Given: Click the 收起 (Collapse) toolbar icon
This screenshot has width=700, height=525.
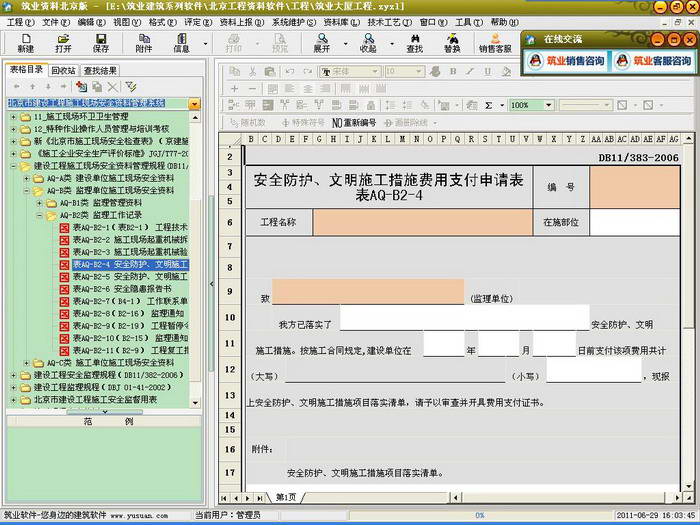Looking at the screenshot, I should pos(368,43).
